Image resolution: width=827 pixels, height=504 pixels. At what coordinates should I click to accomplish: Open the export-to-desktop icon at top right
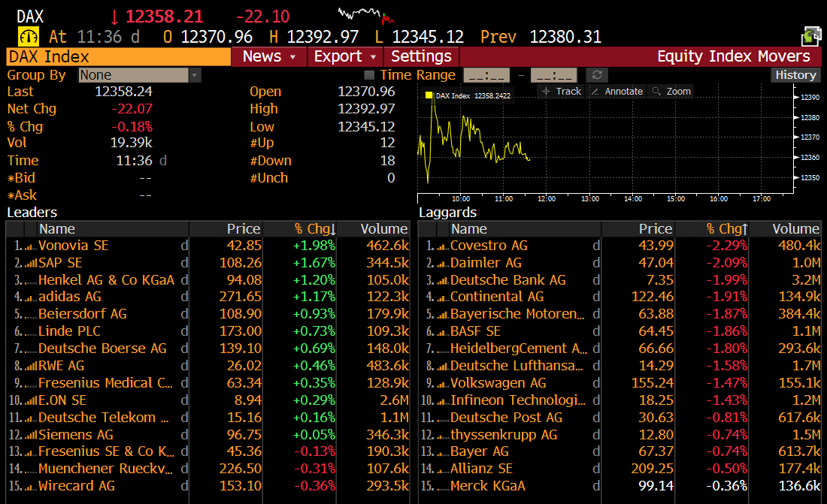click(x=811, y=36)
